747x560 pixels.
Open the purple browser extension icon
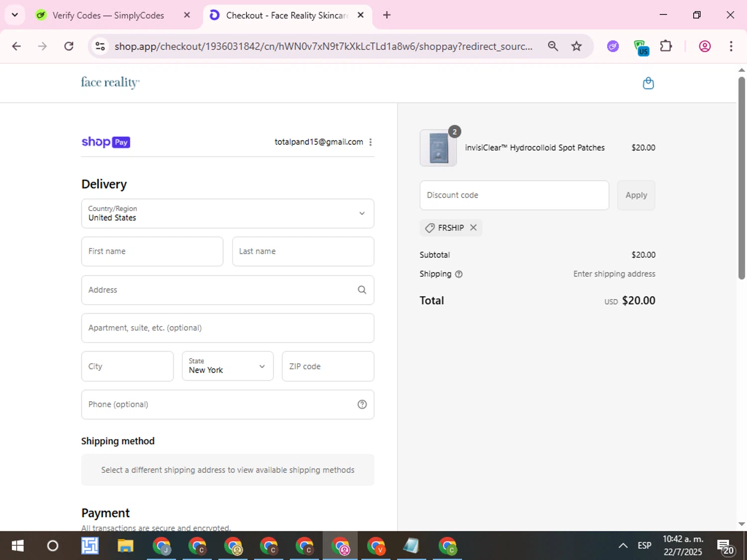613,46
